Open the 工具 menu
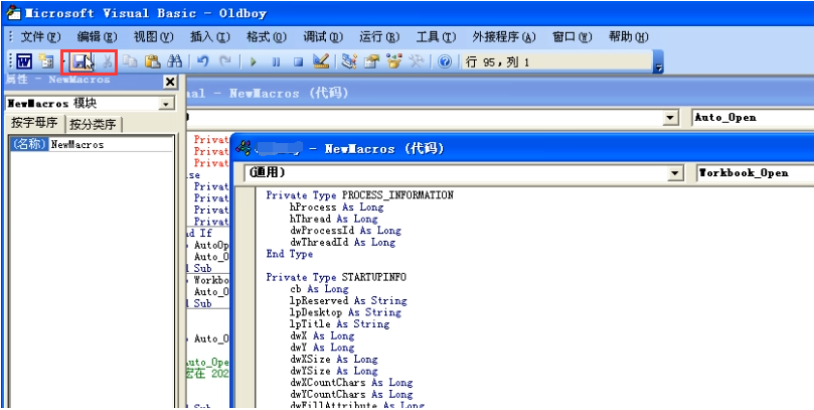Viewport: 814px width, 410px height. (x=436, y=37)
